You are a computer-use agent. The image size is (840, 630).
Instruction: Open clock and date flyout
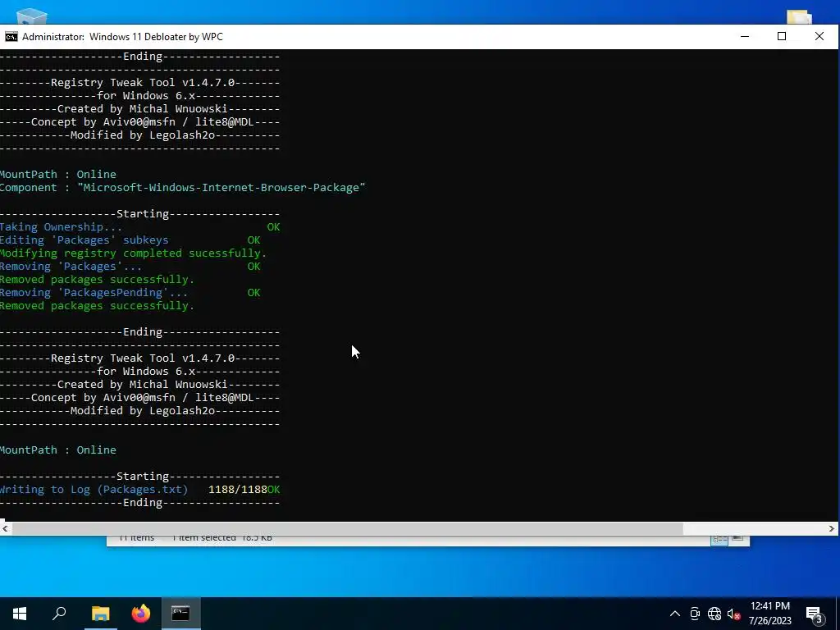point(769,614)
